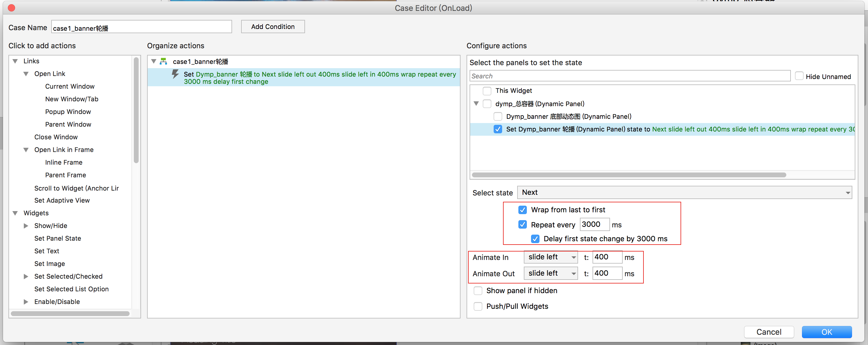Expand the Set Selected/Checked group
The height and width of the screenshot is (345, 868).
26,276
